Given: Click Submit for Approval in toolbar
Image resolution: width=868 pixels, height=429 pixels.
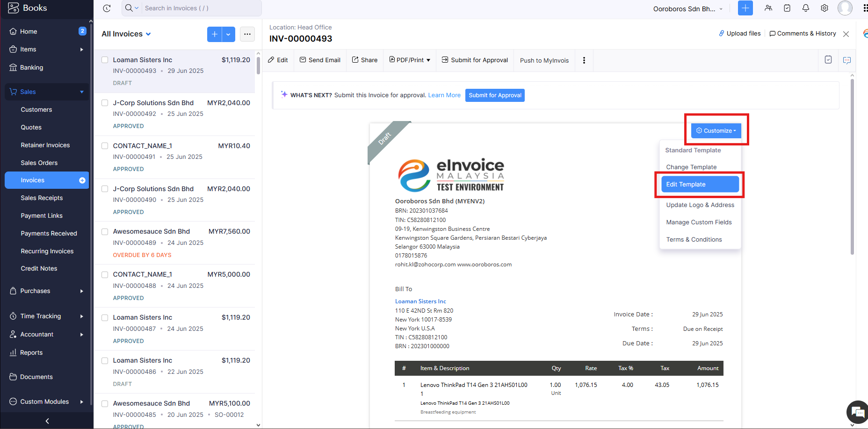Looking at the screenshot, I should point(475,60).
